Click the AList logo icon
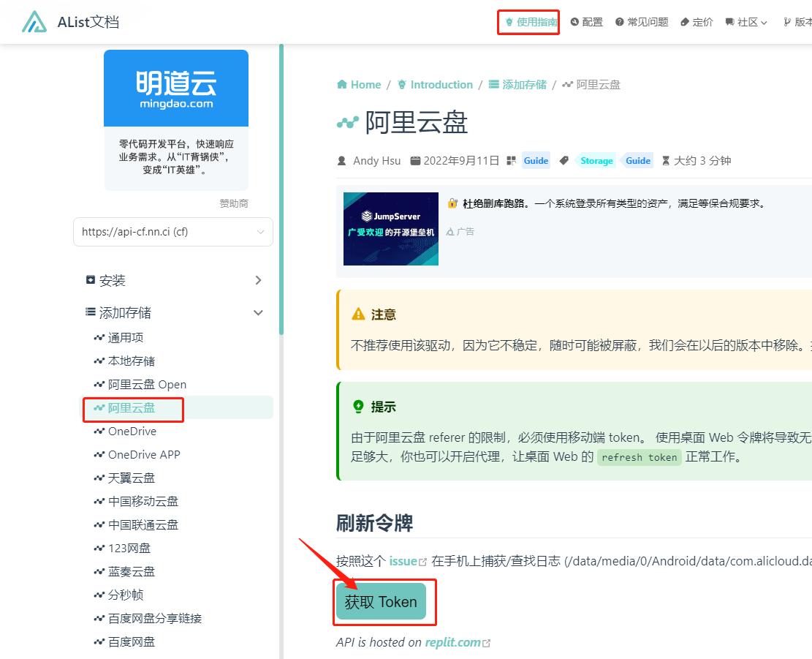812x659 pixels. pyautogui.click(x=34, y=22)
